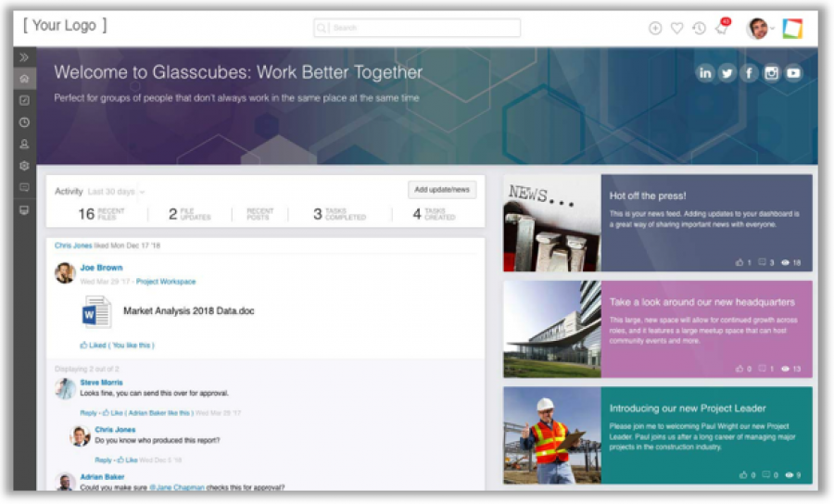Viewport: 834px width, 504px height.
Task: Click Add update/news button
Action: [442, 190]
